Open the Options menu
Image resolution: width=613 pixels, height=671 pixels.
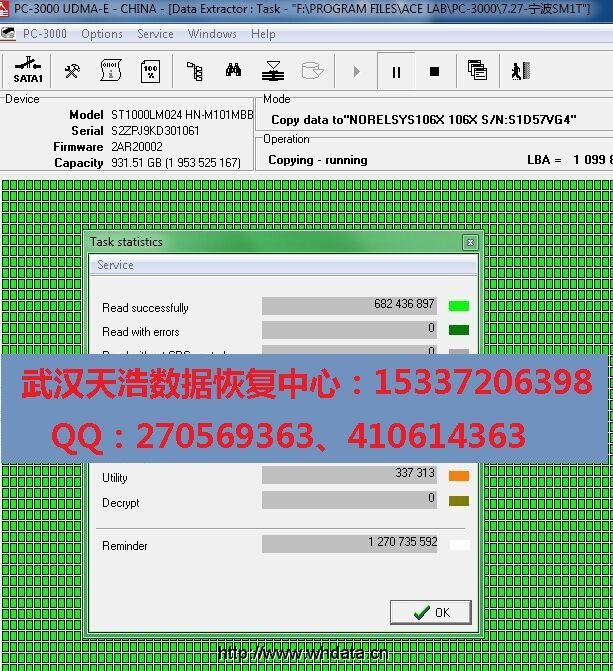tap(102, 34)
